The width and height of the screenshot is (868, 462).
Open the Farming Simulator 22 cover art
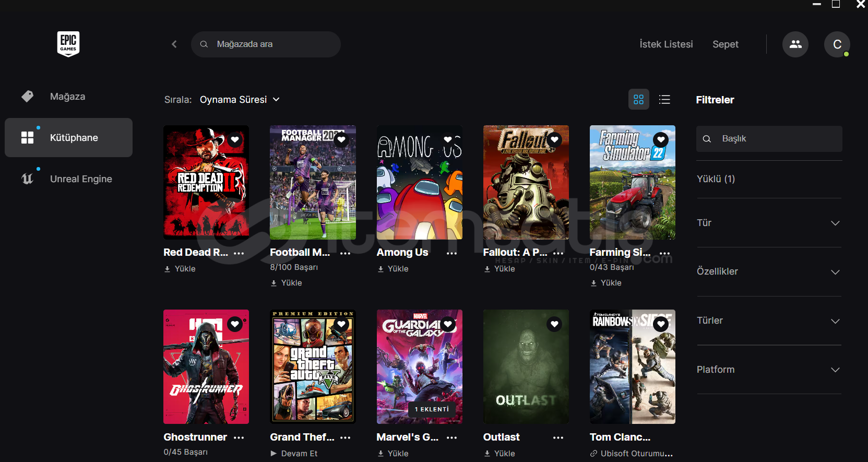[632, 182]
